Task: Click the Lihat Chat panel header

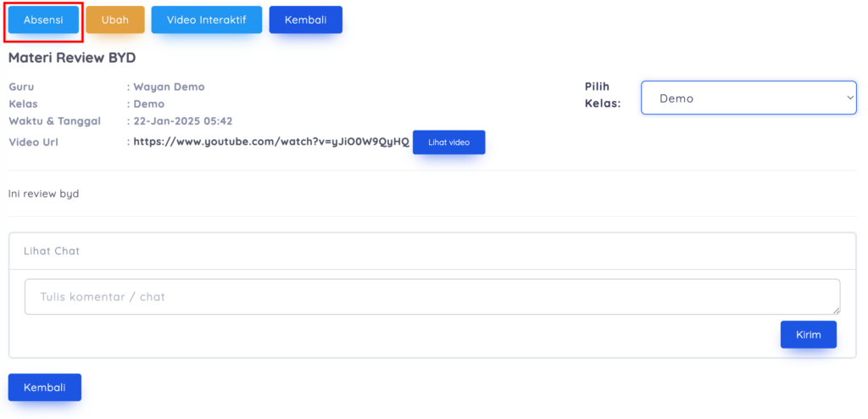Action: coord(431,251)
